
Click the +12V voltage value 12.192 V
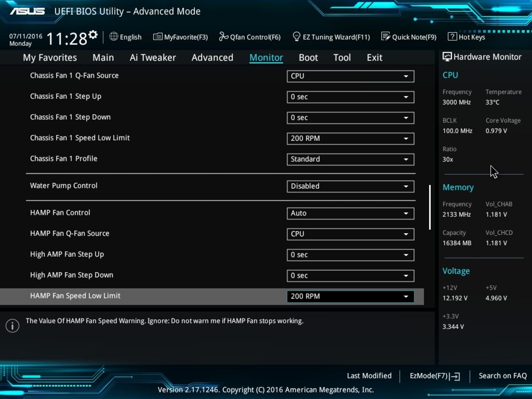tap(455, 298)
